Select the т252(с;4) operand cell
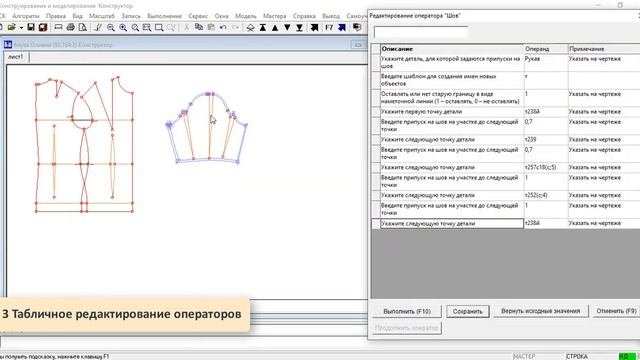The width and height of the screenshot is (640, 360). [546, 195]
